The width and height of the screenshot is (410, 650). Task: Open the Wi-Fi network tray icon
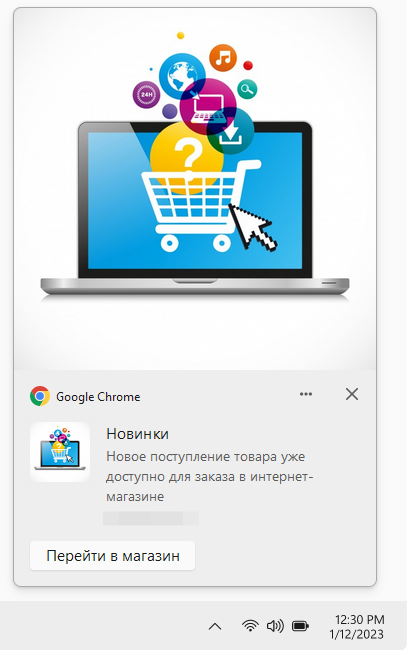pos(250,626)
